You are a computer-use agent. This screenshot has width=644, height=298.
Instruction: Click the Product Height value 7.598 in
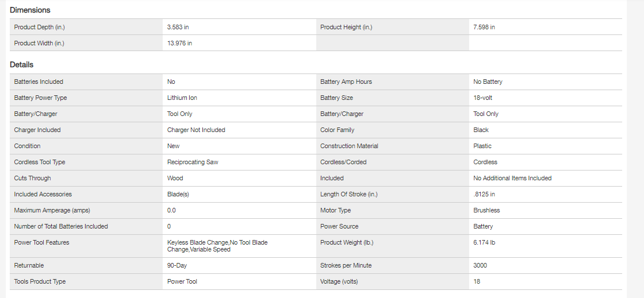(484, 27)
